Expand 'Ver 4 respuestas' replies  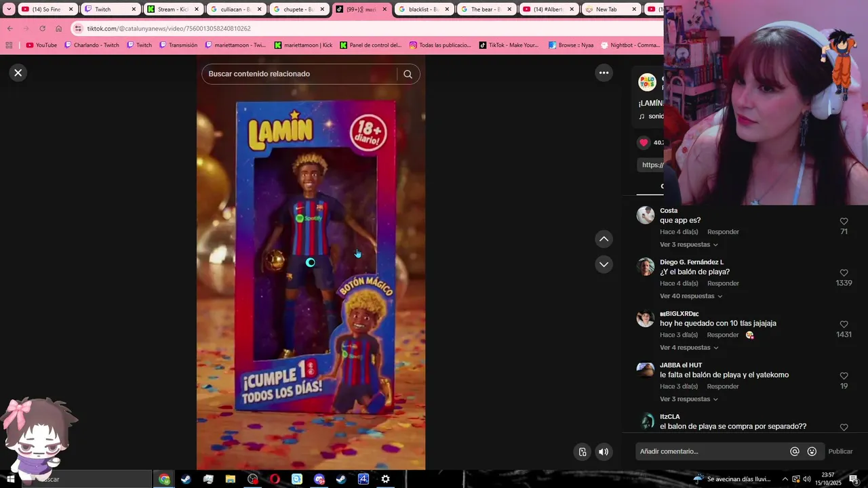click(688, 348)
